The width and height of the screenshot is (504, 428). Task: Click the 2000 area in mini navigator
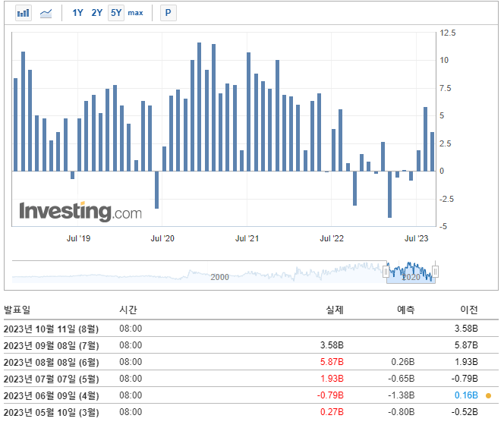point(219,277)
